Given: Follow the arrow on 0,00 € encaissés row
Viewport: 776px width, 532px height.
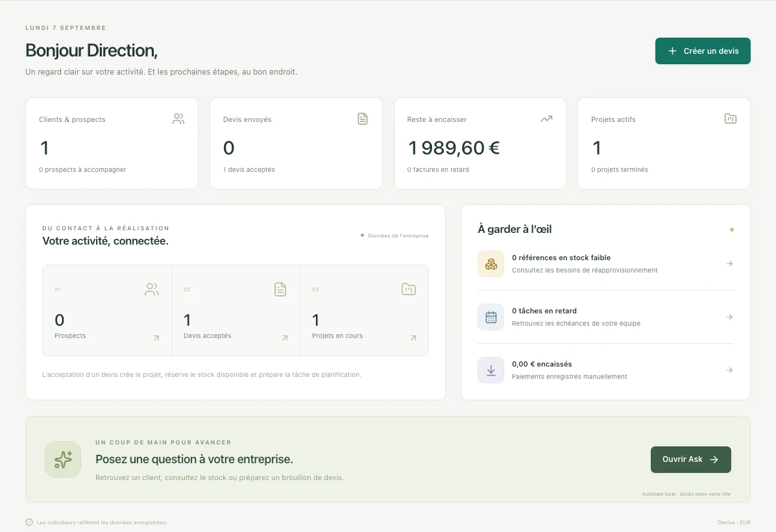Looking at the screenshot, I should 729,370.
